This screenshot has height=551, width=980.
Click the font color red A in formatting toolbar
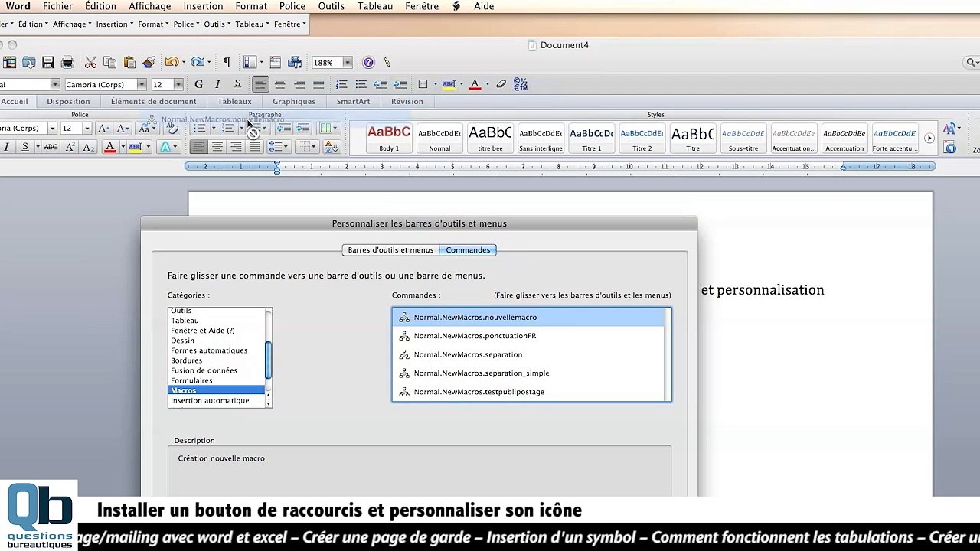[x=475, y=84]
